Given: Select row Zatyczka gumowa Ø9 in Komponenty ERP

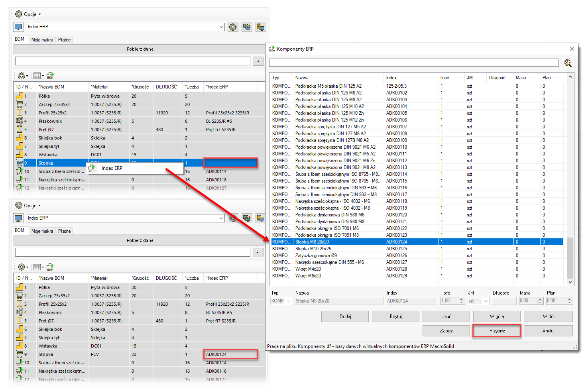Looking at the screenshot, I should point(417,255).
